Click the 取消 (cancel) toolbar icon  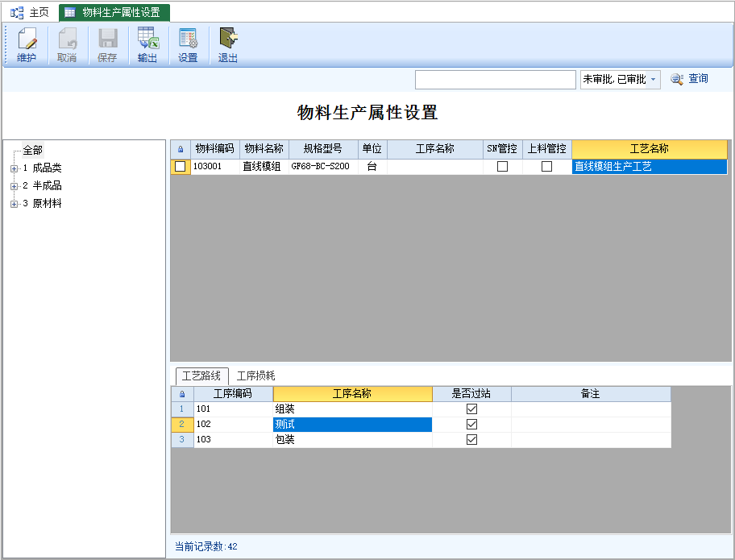(67, 39)
